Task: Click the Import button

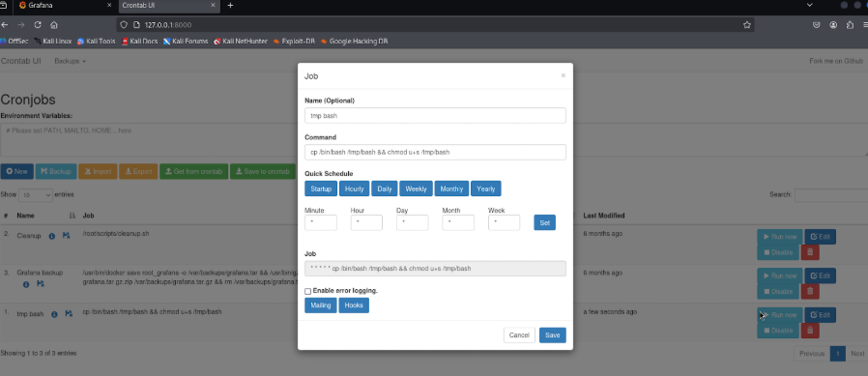Action: (x=98, y=172)
